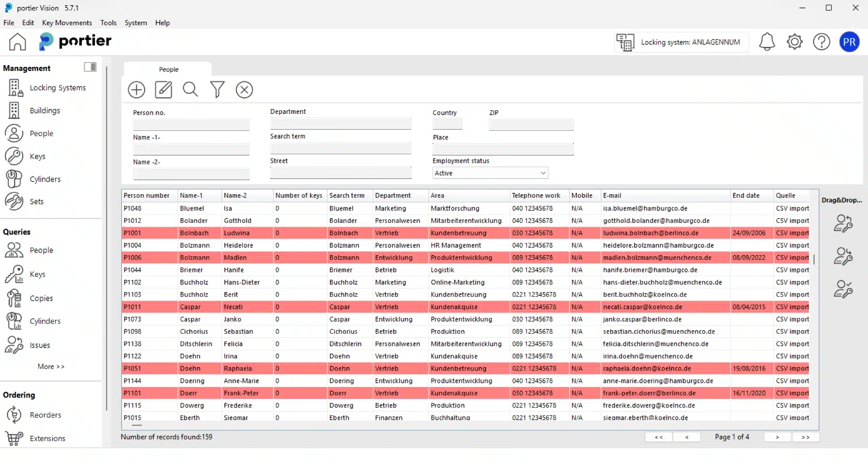The image size is (868, 464).
Task: Jump to first page with << button
Action: [x=659, y=437]
